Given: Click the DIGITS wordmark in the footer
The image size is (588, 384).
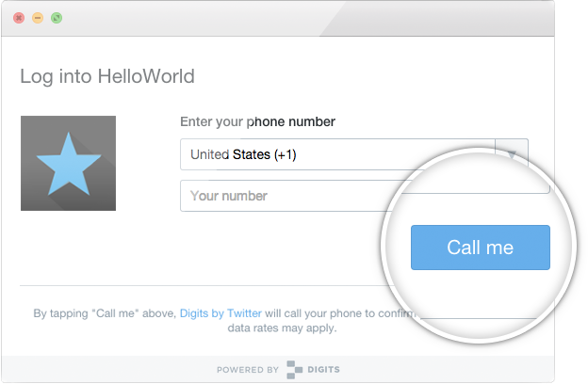Looking at the screenshot, I should coord(323,369).
